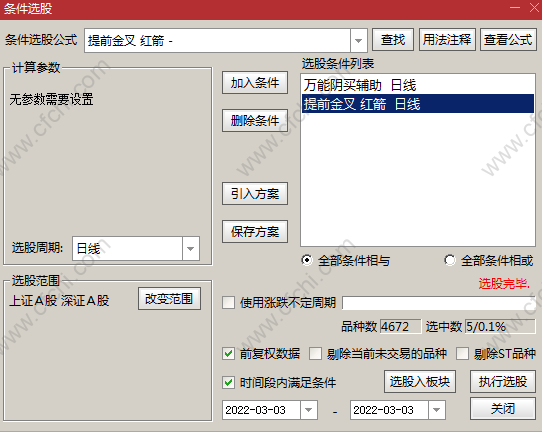View formula via 查看公式 button
Image resolution: width=542 pixels, height=432 pixels.
tap(508, 40)
